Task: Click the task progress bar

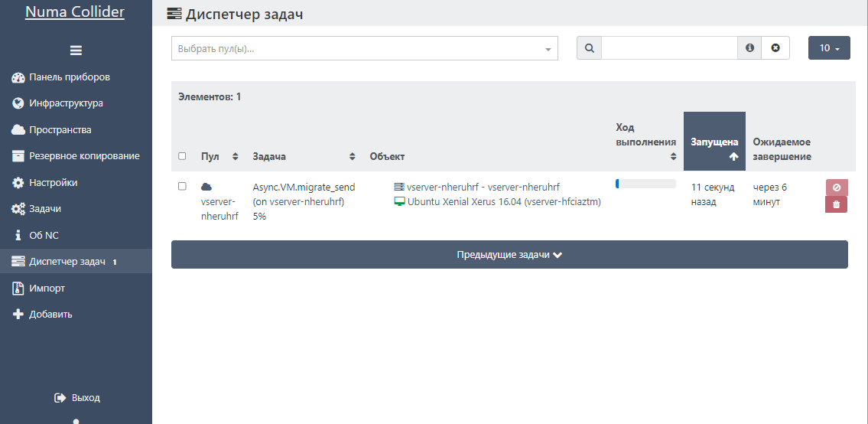Action: (x=645, y=184)
